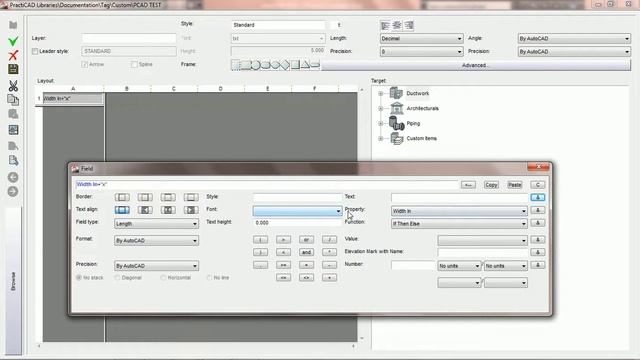Click the Layer input field
Screen dimensions: 640x360
[129, 38]
